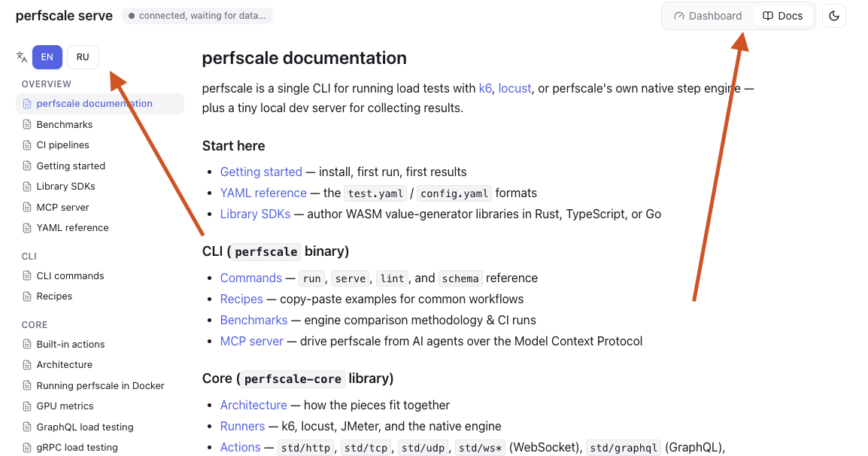Follow the k6 hyperlink
Viewport: 868px width, 456px height.
click(485, 89)
